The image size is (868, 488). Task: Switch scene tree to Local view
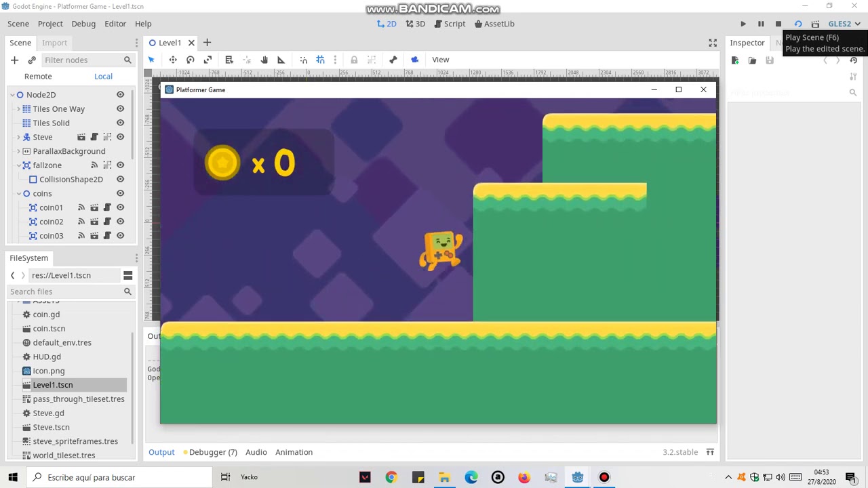[103, 77]
